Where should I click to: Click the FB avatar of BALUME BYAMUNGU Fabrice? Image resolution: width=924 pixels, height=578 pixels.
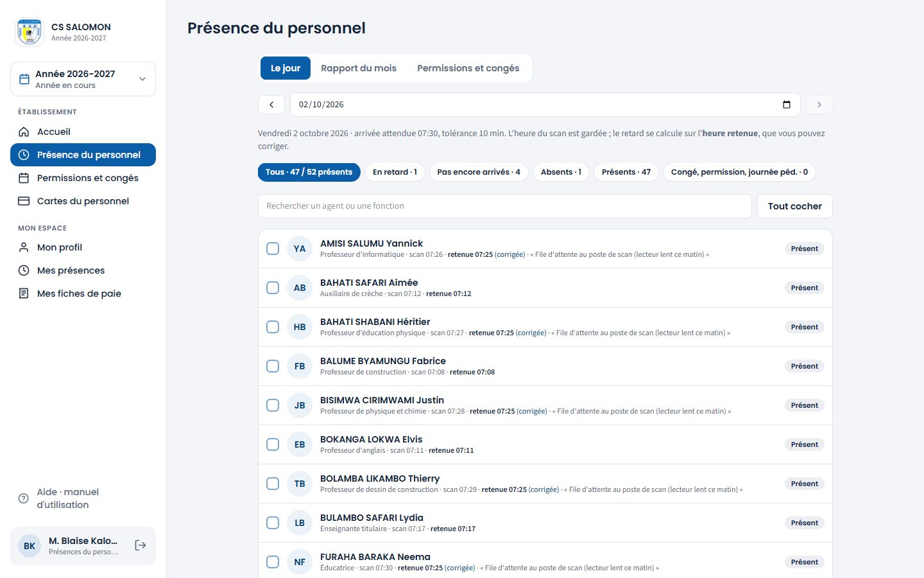point(300,366)
